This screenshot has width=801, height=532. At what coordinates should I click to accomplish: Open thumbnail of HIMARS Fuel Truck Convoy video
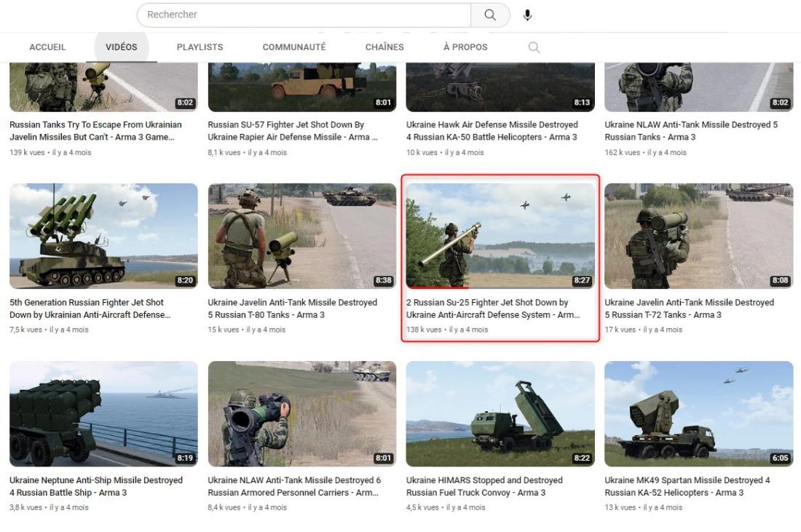[x=500, y=413]
